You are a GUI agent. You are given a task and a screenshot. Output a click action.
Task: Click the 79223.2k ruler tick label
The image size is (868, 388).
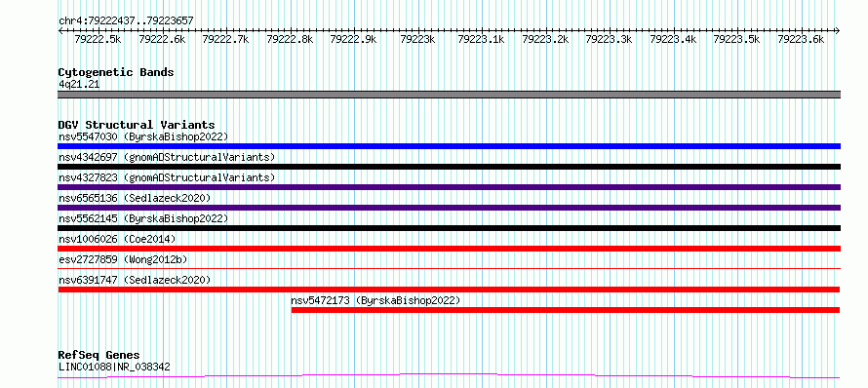point(546,39)
